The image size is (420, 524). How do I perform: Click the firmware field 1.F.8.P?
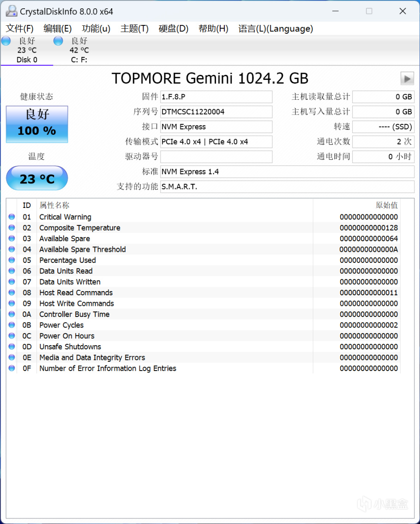(x=216, y=97)
